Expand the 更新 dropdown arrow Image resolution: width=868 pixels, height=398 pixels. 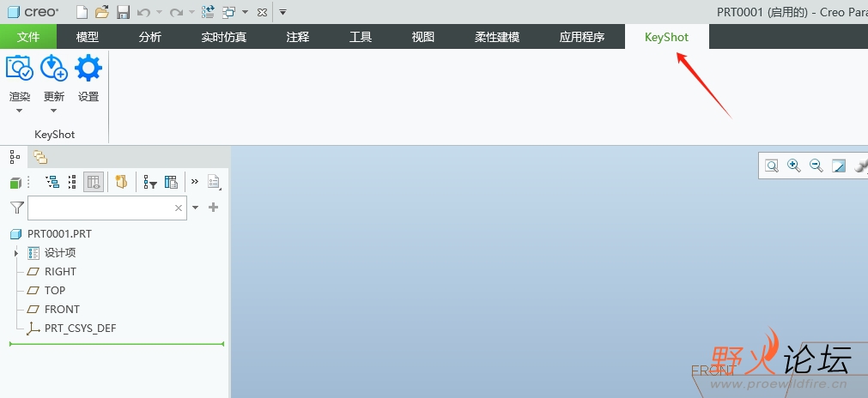[54, 111]
